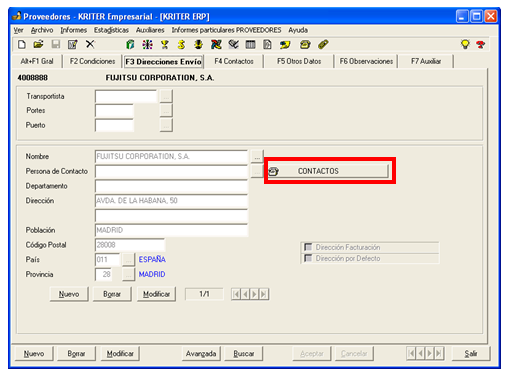Switch to the F4 Contactos tab
This screenshot has width=517, height=377.
[x=234, y=61]
